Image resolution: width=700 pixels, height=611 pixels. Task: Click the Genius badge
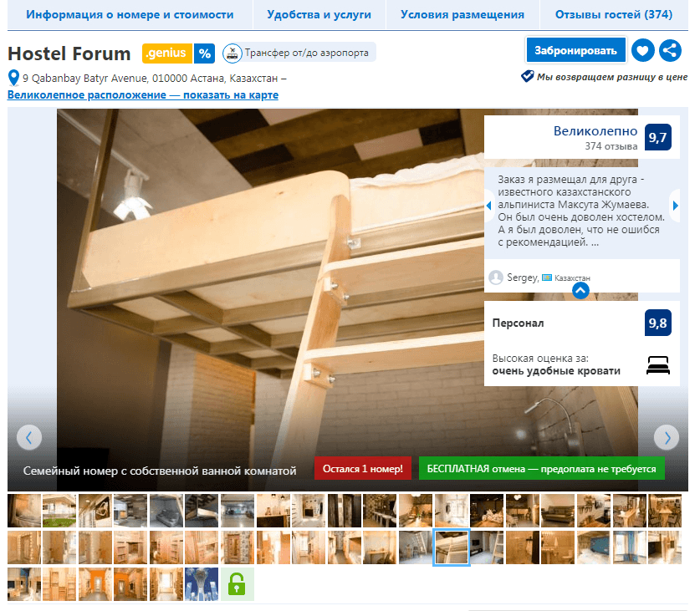click(167, 53)
